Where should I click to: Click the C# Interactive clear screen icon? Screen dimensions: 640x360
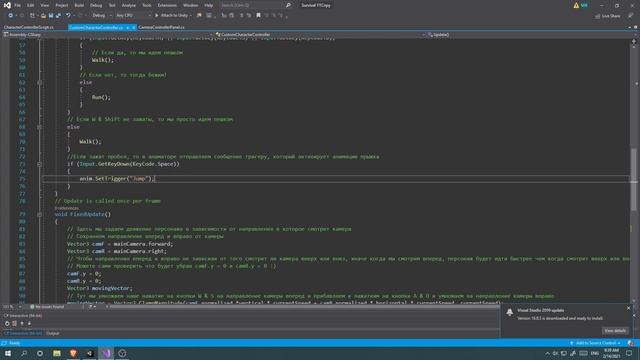14,323
